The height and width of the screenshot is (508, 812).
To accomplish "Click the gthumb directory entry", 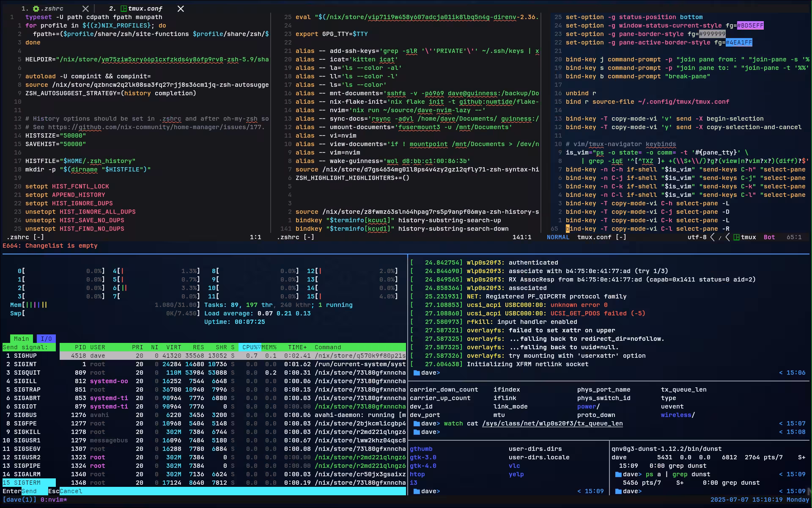I will click(421, 449).
